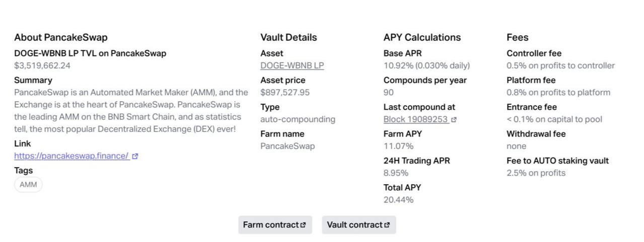644x242 pixels.
Task: Click the TVL value $3,519,662.24
Action: click(x=42, y=65)
